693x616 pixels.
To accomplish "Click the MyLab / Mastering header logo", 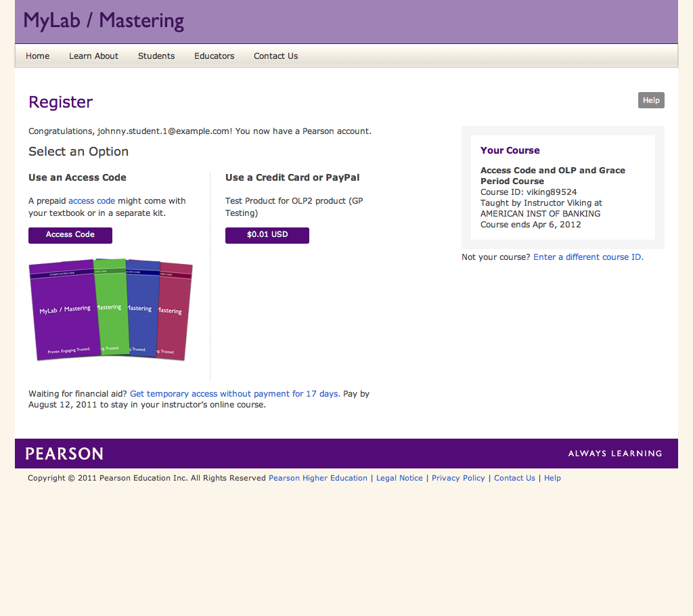I will [x=104, y=21].
